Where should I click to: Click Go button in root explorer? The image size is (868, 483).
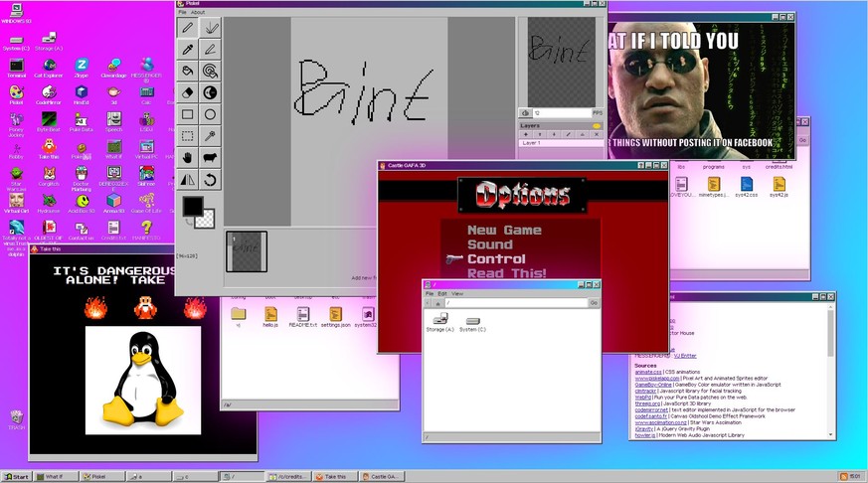click(x=594, y=303)
